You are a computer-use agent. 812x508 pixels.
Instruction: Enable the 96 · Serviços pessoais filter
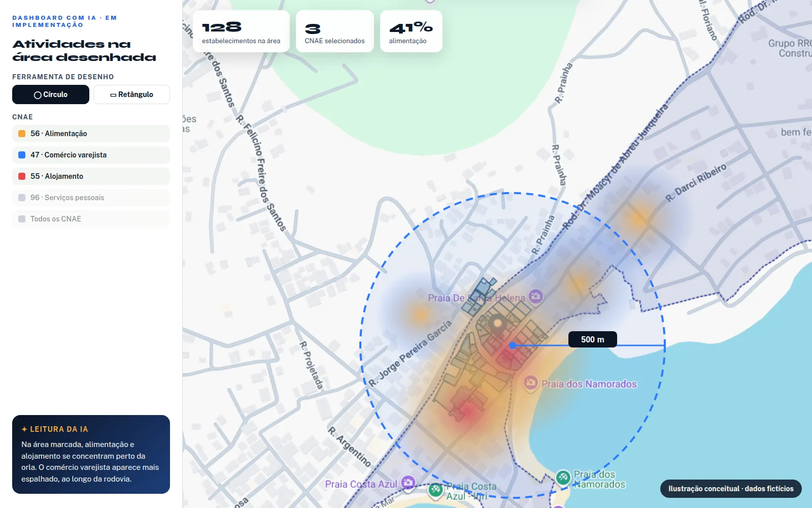[x=91, y=198]
